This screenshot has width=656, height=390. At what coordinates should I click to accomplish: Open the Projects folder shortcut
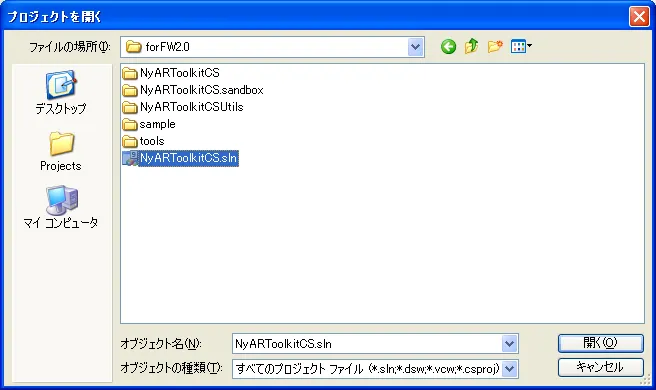pyautogui.click(x=61, y=151)
